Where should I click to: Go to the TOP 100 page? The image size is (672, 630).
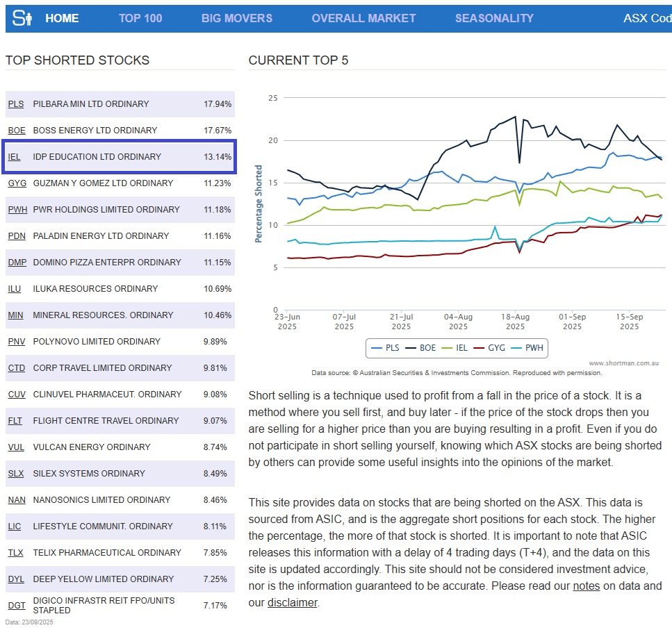[x=140, y=19]
